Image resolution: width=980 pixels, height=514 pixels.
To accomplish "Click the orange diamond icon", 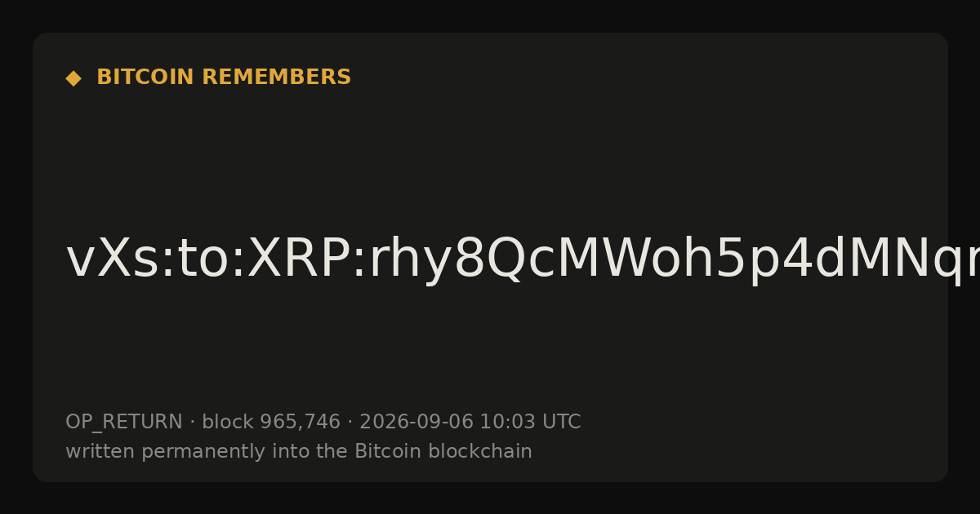I will coord(73,78).
